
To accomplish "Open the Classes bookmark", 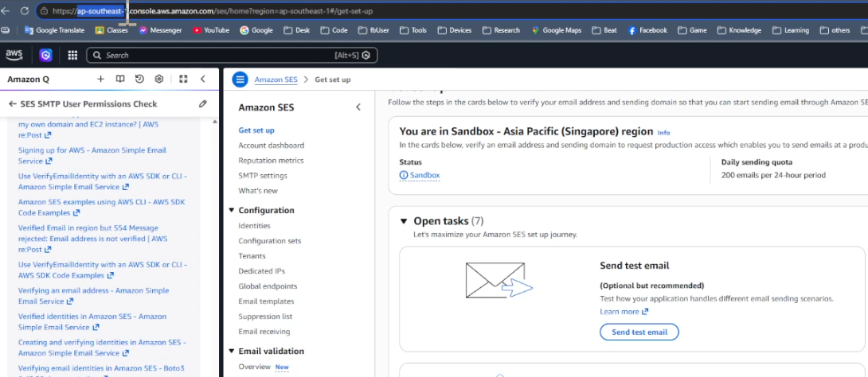I will (x=111, y=30).
